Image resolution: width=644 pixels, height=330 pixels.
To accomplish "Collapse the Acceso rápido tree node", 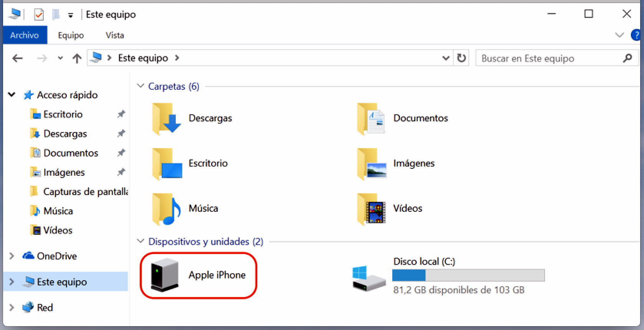I will click(x=12, y=95).
